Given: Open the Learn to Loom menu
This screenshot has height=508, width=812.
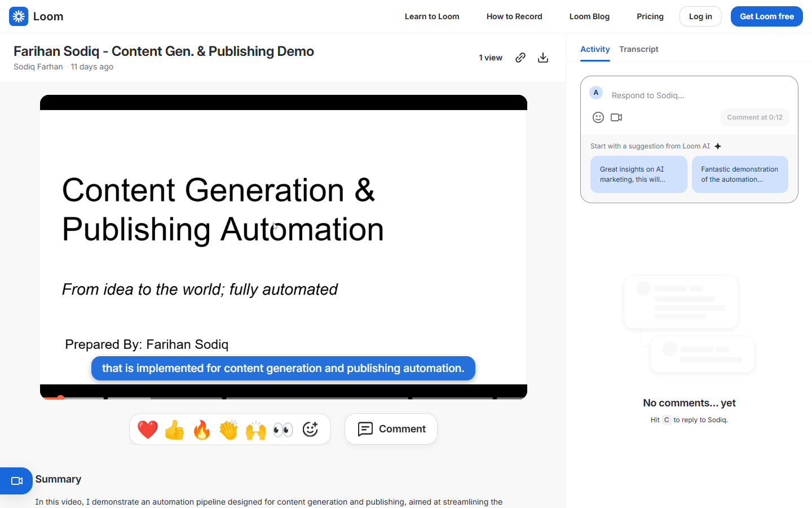Looking at the screenshot, I should (432, 16).
